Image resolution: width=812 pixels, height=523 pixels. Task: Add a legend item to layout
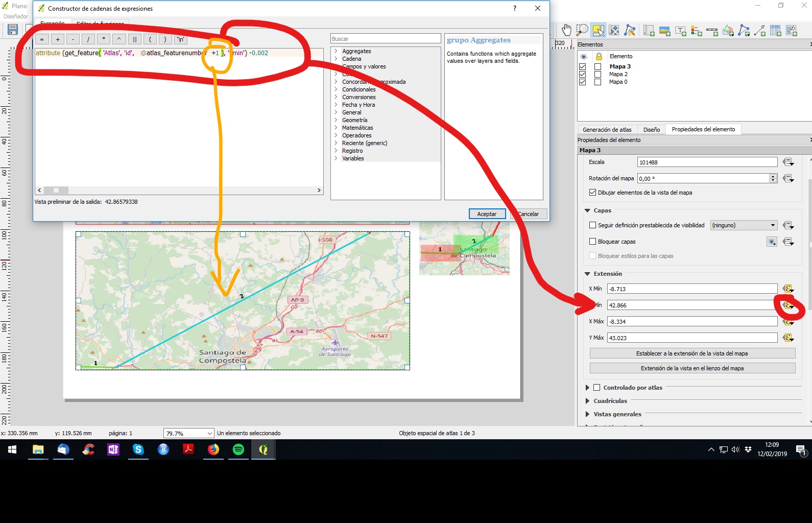(x=697, y=31)
